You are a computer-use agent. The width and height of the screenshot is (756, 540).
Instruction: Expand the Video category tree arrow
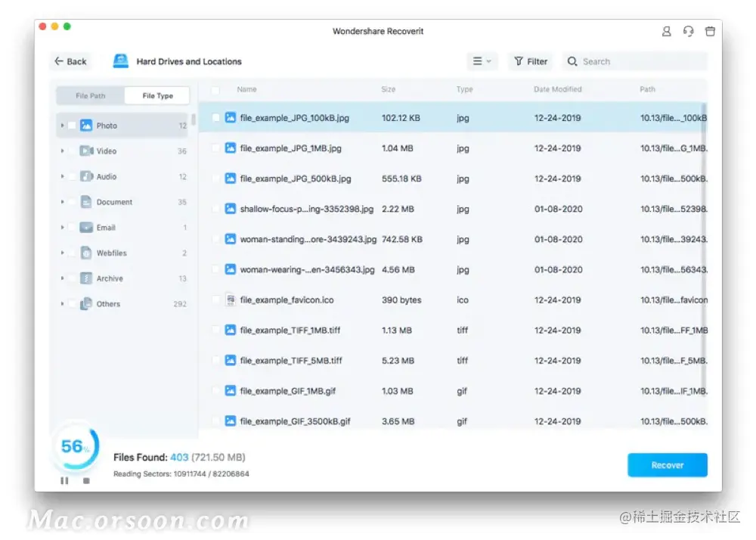(x=62, y=151)
